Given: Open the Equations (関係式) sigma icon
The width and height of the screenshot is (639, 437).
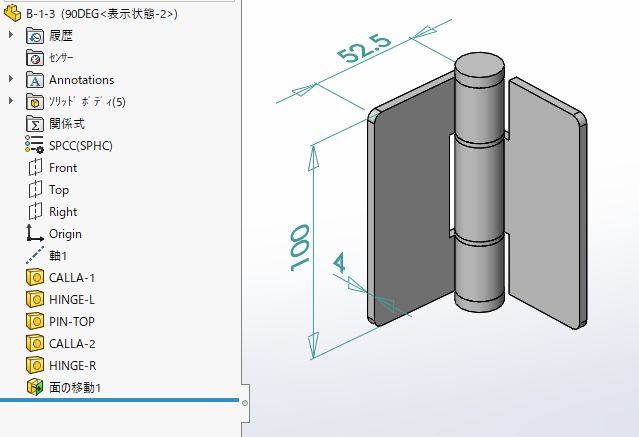Looking at the screenshot, I should 35,124.
